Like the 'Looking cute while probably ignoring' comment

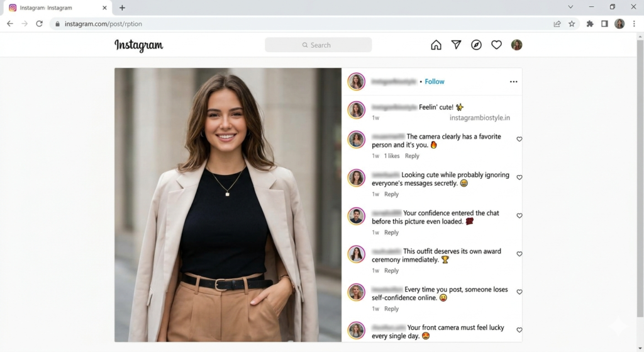click(519, 177)
